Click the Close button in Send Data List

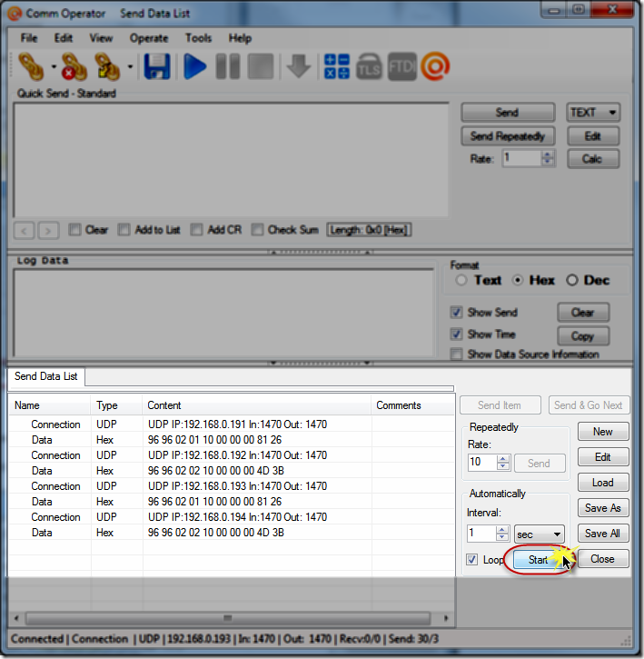pos(603,559)
